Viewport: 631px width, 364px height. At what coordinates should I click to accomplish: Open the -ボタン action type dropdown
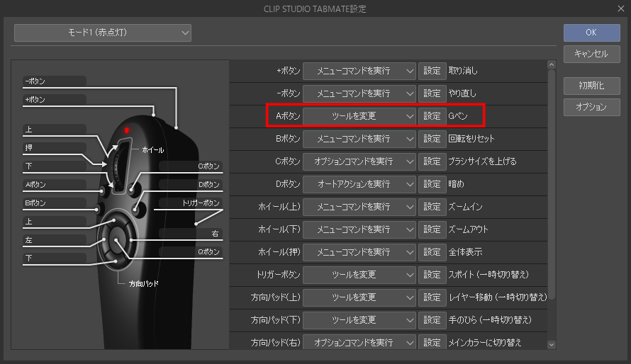tap(359, 93)
